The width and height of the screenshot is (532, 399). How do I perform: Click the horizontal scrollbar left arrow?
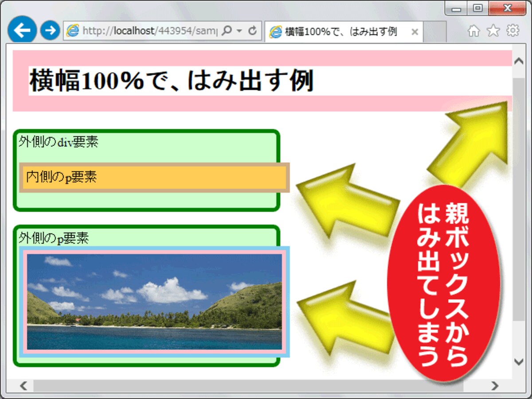[23, 386]
